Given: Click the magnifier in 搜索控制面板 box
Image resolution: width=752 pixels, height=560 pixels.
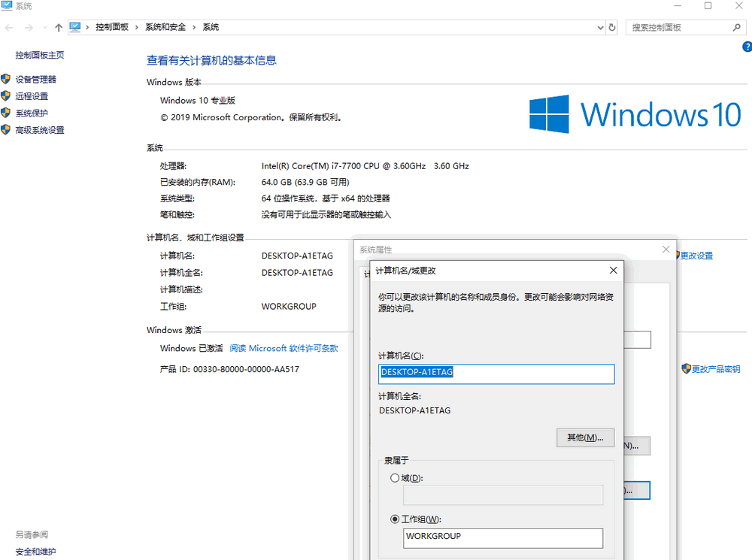Looking at the screenshot, I should click(x=737, y=27).
